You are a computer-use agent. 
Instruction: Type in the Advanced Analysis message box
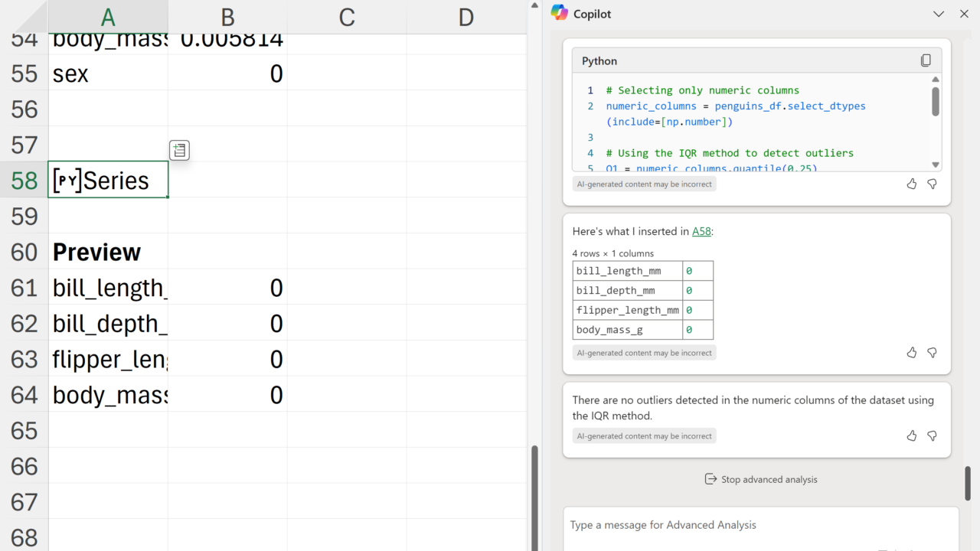(758, 525)
